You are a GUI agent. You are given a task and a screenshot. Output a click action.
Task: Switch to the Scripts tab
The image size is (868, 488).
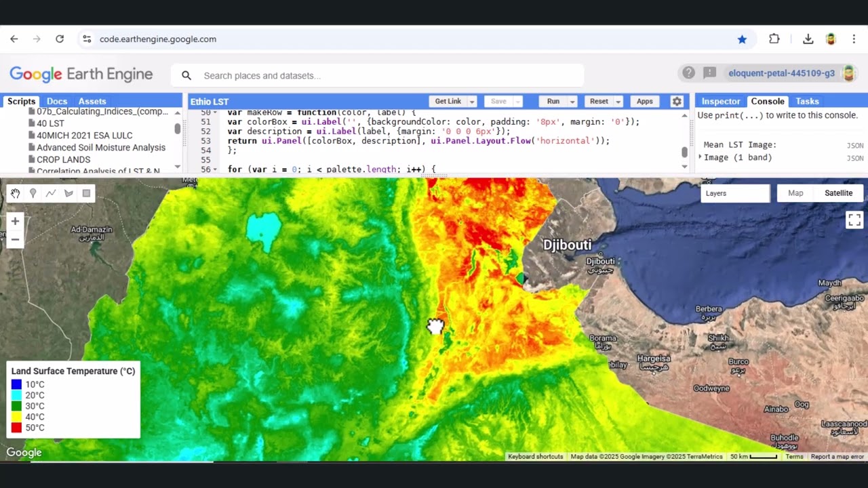21,101
